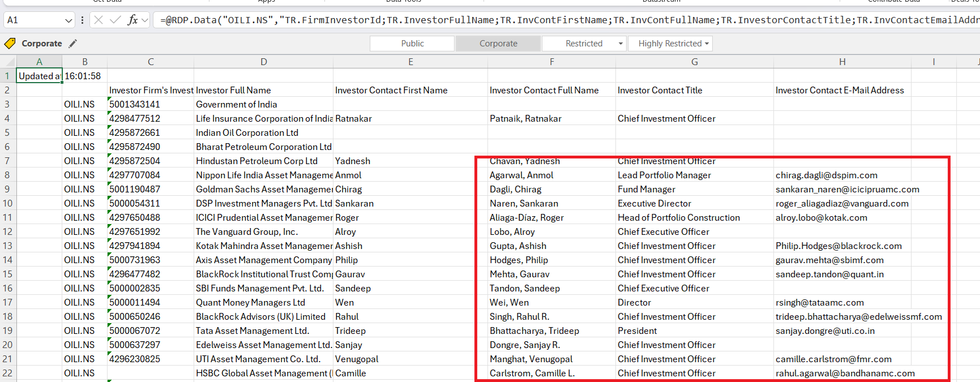
Task: Click the Select All corner triangle
Action: (8, 62)
